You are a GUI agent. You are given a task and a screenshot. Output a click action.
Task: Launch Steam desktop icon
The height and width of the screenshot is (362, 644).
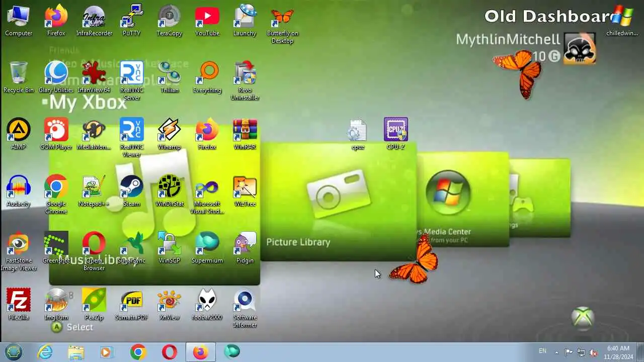pyautogui.click(x=131, y=192)
